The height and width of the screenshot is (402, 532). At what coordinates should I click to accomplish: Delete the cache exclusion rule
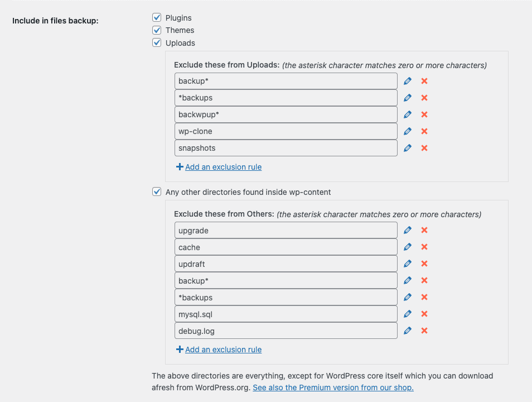point(424,247)
